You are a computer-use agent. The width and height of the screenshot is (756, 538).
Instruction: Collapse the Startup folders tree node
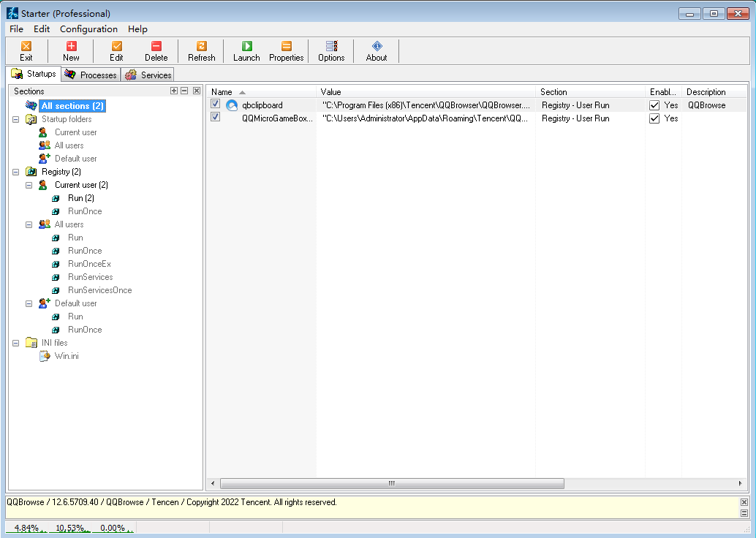tap(16, 119)
